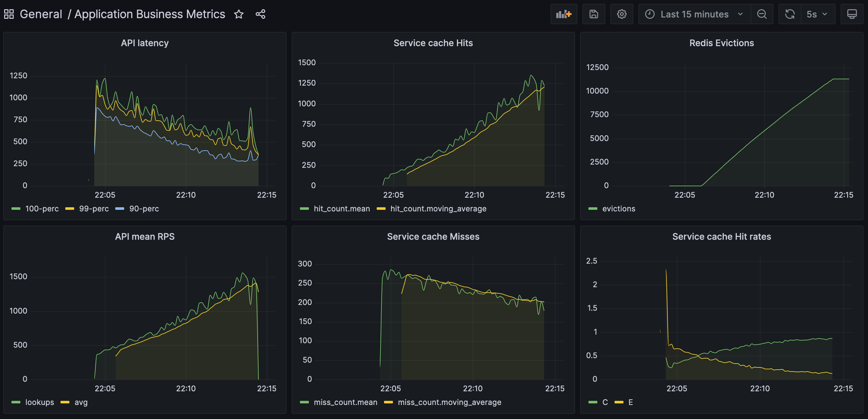Click the refresh dashboard icon
Screen dimensions: 868x419
(x=789, y=14)
